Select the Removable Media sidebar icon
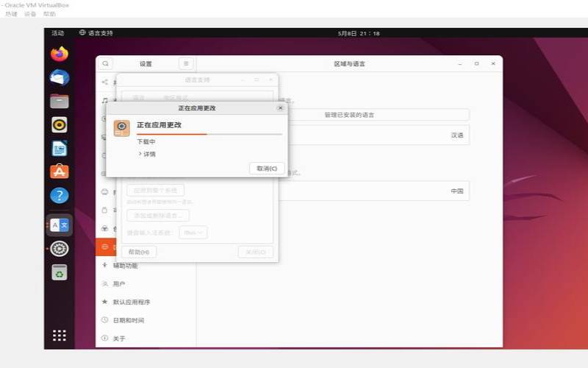The height and width of the screenshot is (368, 588). tap(105, 210)
